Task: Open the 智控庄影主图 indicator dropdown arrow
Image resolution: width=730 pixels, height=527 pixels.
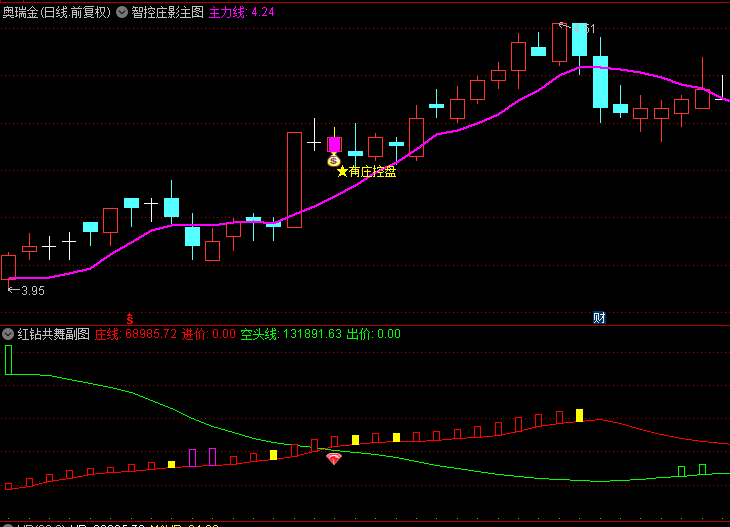Action: point(122,12)
